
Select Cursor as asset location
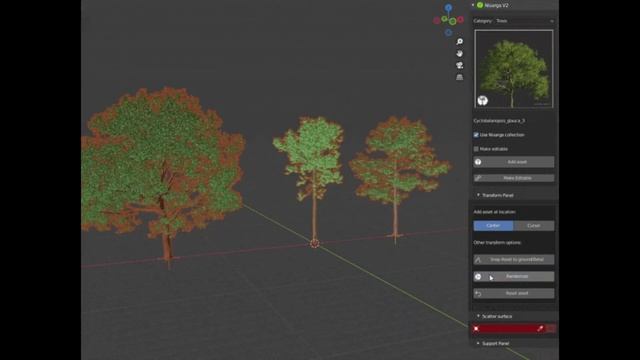point(534,226)
